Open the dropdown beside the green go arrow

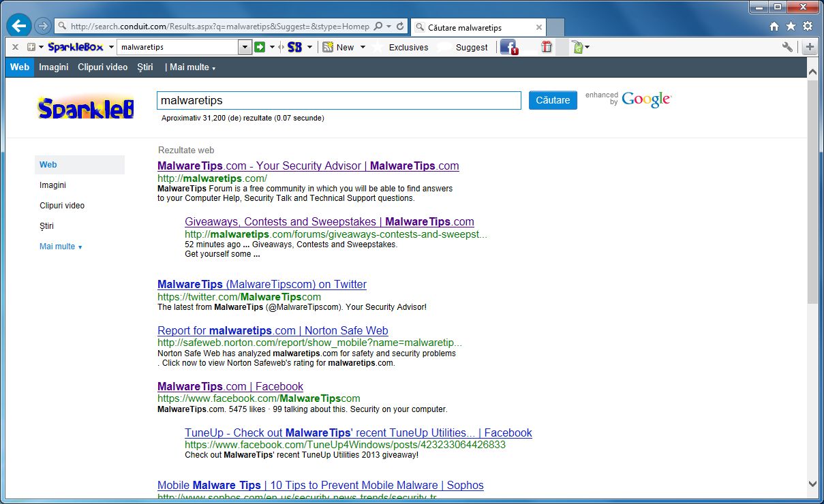click(x=272, y=47)
